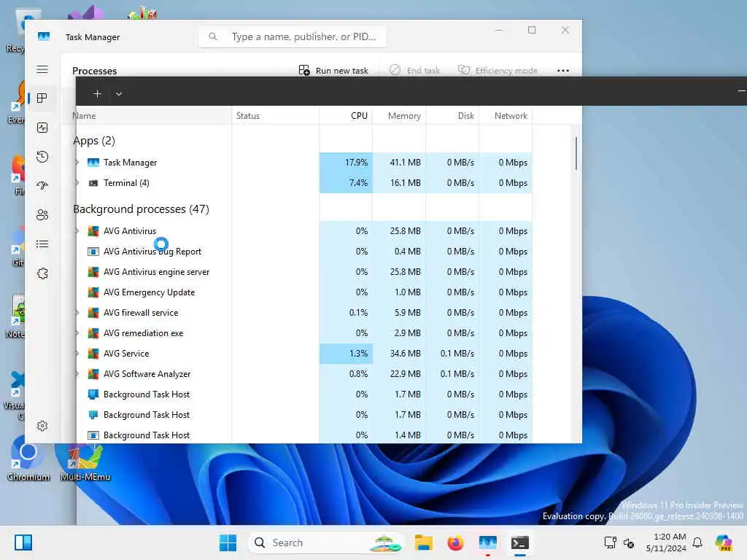747x560 pixels.
Task: Sort processes by CPU column
Action: 347,116
